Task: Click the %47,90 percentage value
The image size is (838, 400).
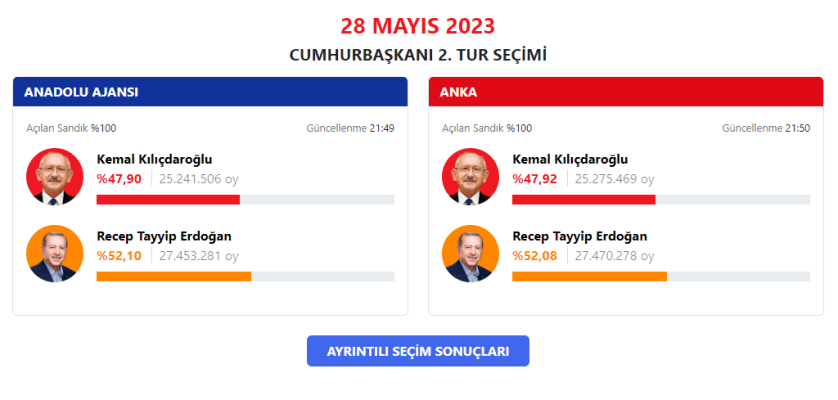Action: coord(119,179)
